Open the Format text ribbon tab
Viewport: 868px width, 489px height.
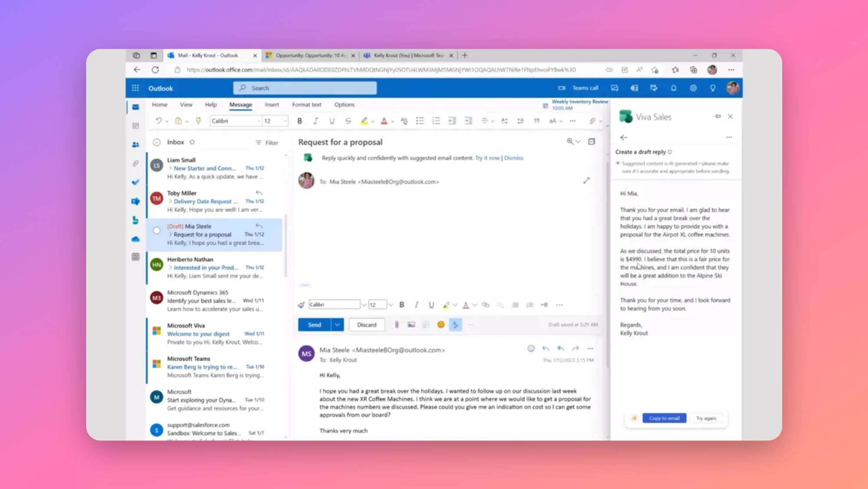point(306,105)
